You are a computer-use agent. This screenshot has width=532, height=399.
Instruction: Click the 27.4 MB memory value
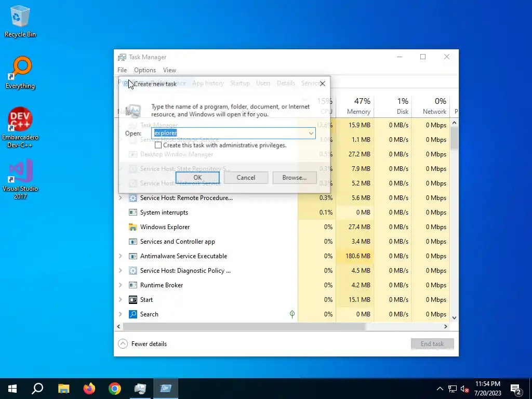[x=359, y=227]
